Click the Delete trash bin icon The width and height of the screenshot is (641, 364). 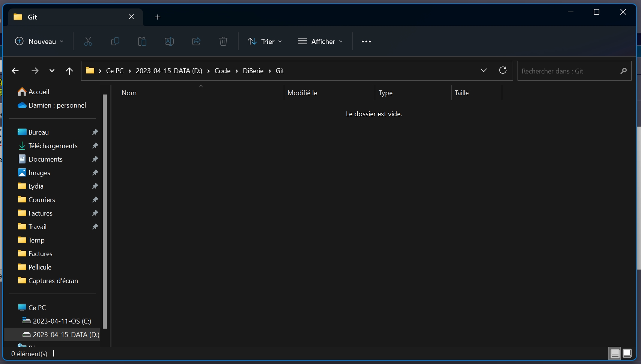[x=223, y=41]
